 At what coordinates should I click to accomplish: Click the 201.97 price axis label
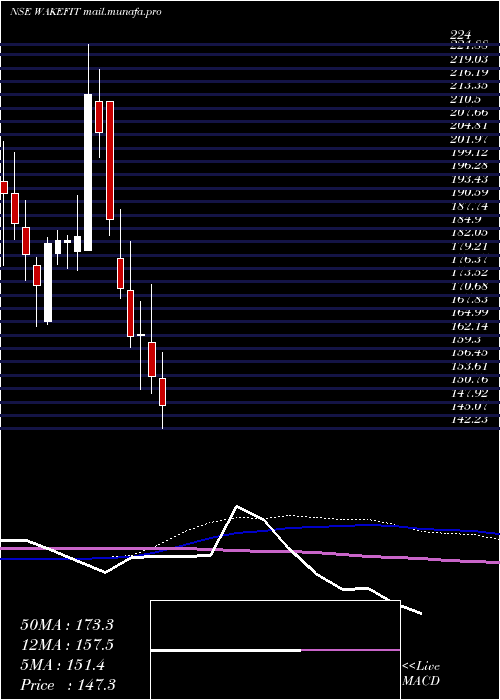(x=469, y=139)
